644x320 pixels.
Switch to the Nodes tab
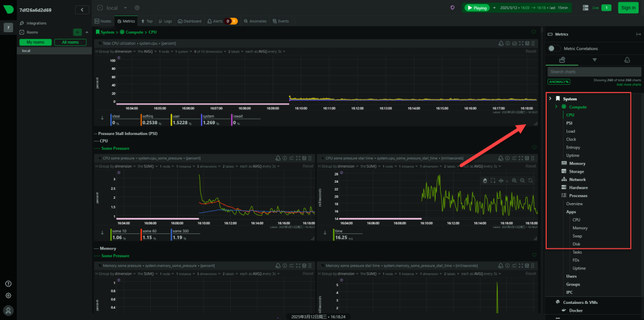click(103, 21)
